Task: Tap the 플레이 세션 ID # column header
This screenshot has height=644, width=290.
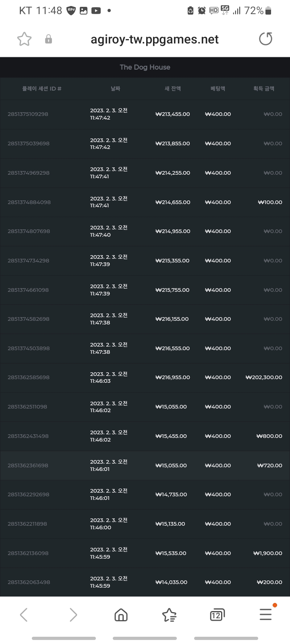Action: (42, 89)
